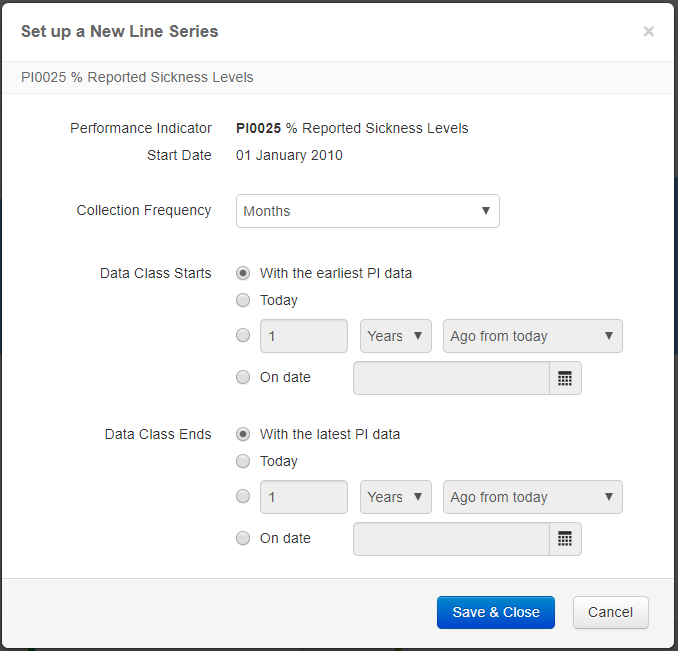Open the calendar picker for Data Class Starts
Viewport: 678px width, 651px height.
click(x=565, y=378)
